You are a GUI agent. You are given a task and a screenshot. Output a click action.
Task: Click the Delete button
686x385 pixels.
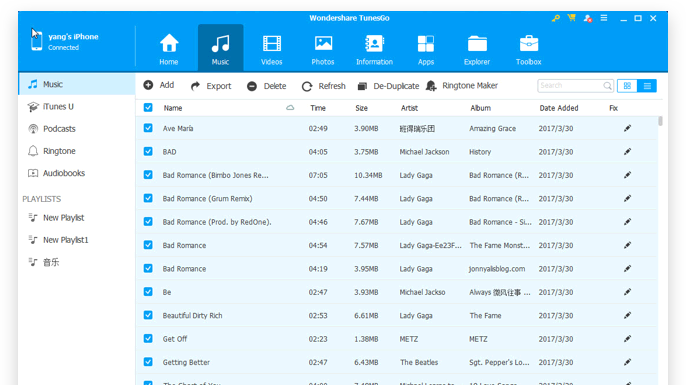[266, 86]
